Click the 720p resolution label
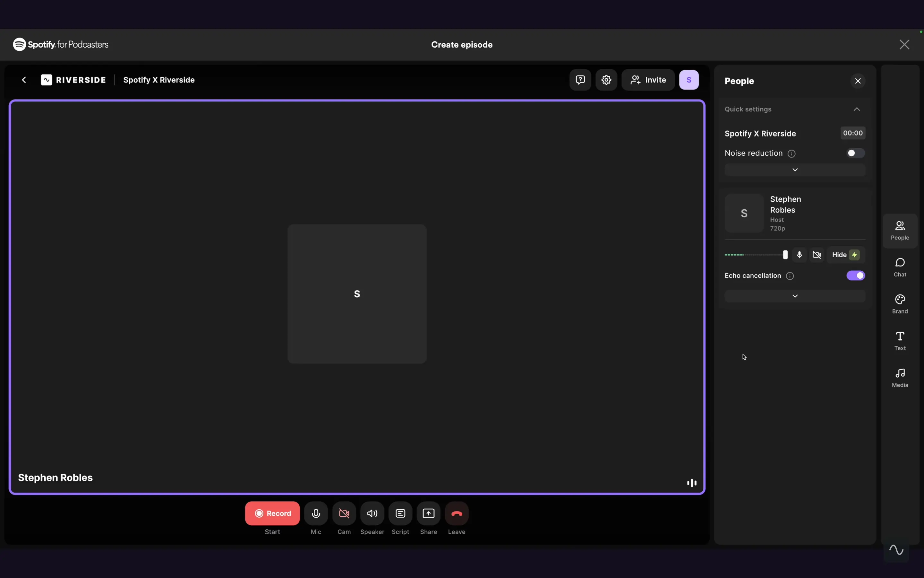 click(x=777, y=228)
